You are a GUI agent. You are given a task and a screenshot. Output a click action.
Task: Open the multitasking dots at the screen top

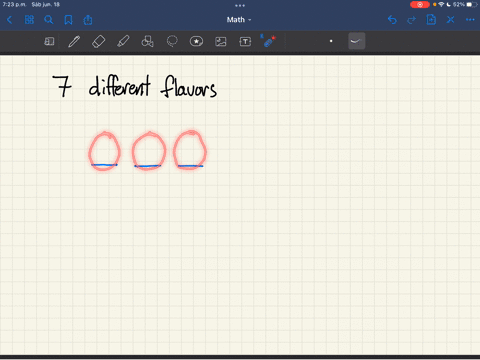(x=240, y=5)
